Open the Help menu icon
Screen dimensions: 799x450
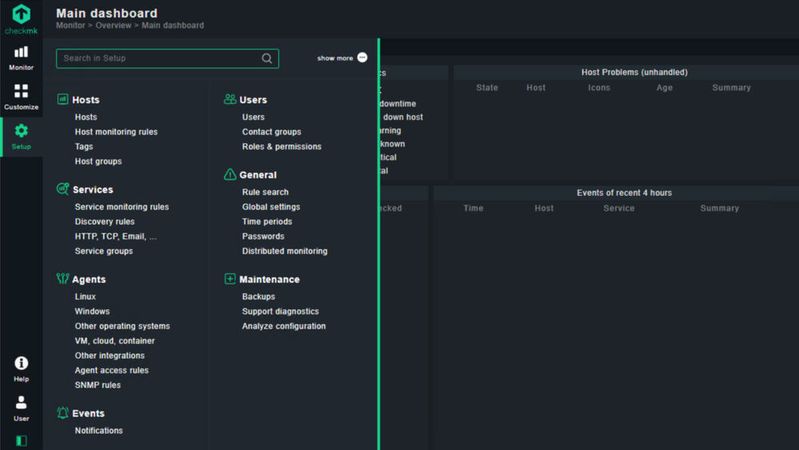[x=21, y=363]
